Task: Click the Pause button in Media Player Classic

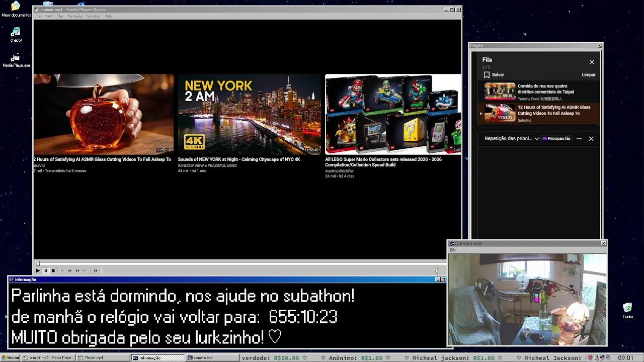Action: pyautogui.click(x=46, y=270)
